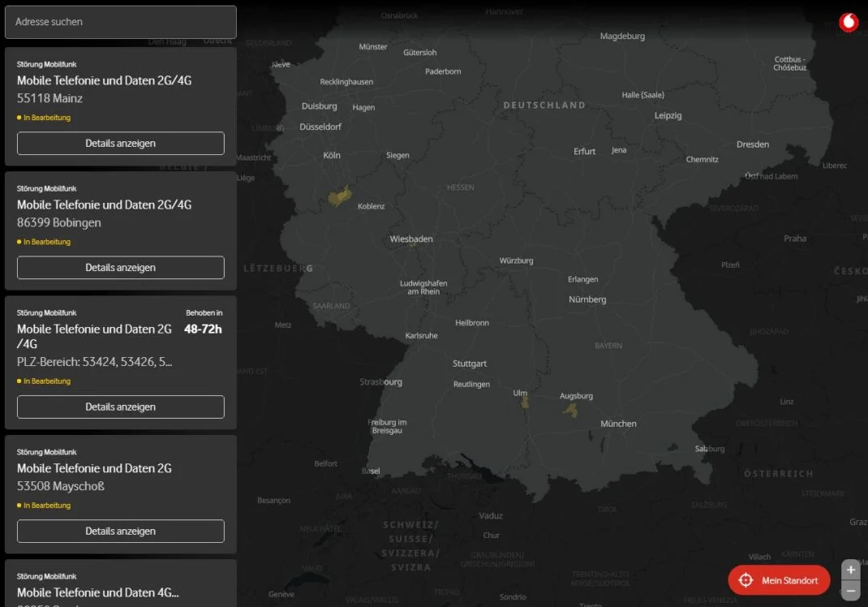Screen dimensions: 868x607
Task: Select the outage area marker below Augsburg
Action: pyautogui.click(x=571, y=411)
